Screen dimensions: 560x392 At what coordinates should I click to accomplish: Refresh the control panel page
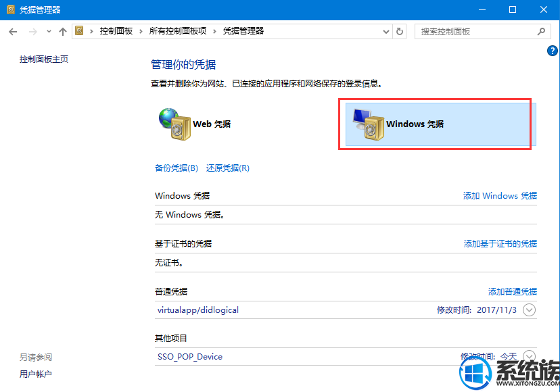coord(400,32)
